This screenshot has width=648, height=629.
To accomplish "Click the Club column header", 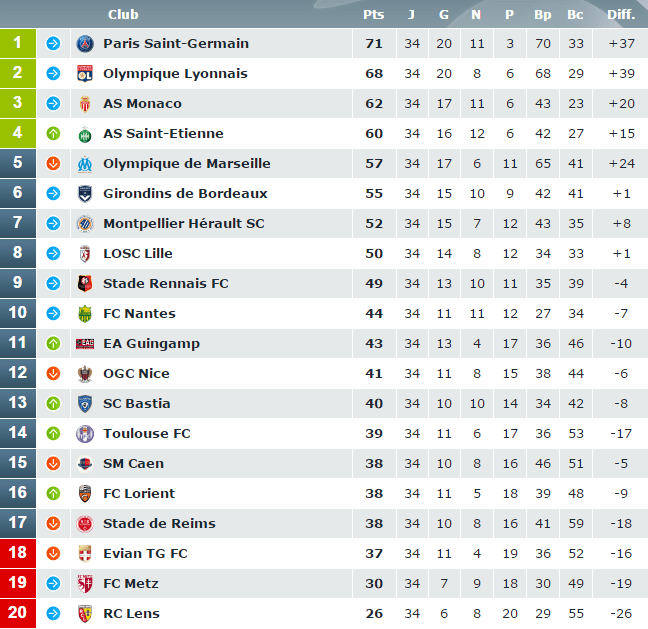I will 123,14.
